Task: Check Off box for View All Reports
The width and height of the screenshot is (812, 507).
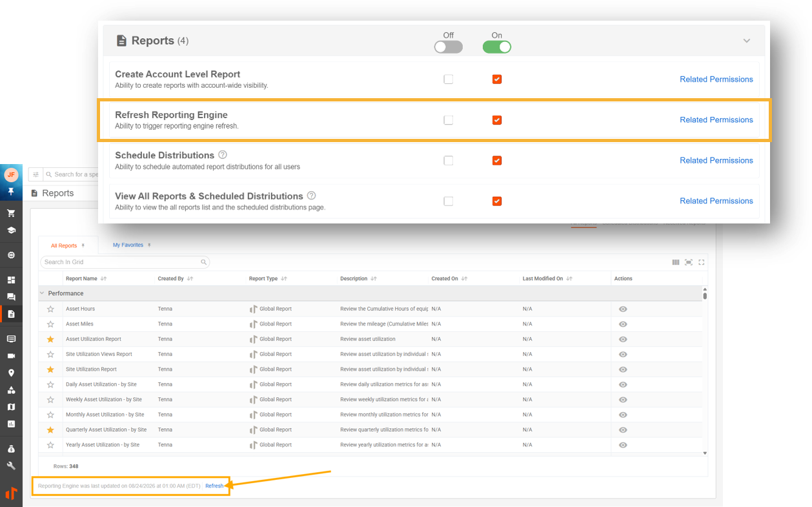Action: (x=449, y=202)
